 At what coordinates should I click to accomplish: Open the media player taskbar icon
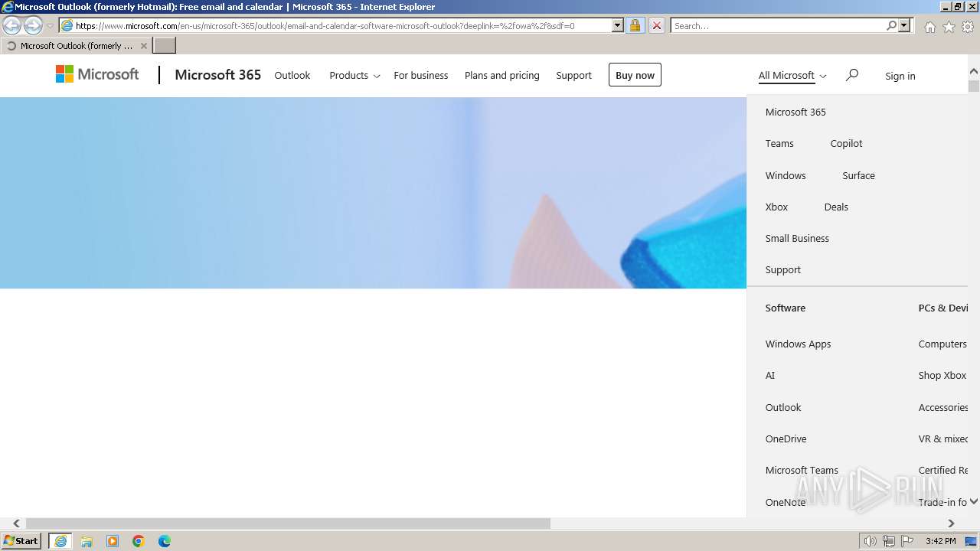point(113,541)
